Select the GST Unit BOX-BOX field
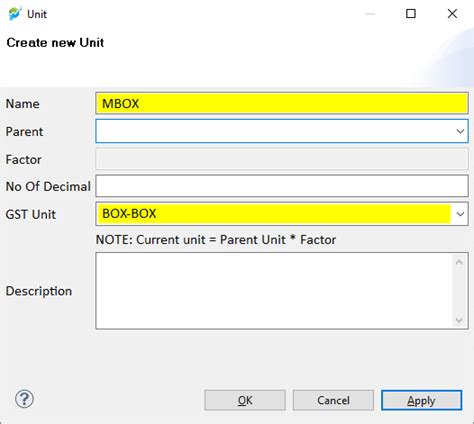 point(282,214)
